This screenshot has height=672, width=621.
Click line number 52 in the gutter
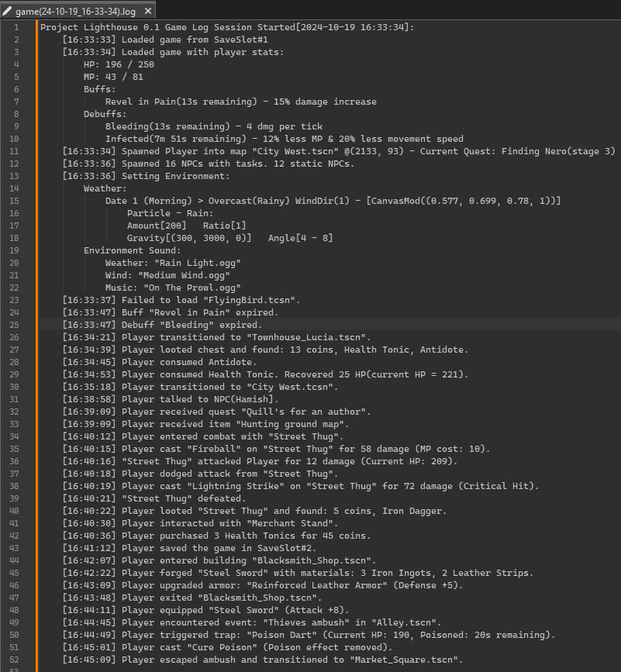pos(14,660)
